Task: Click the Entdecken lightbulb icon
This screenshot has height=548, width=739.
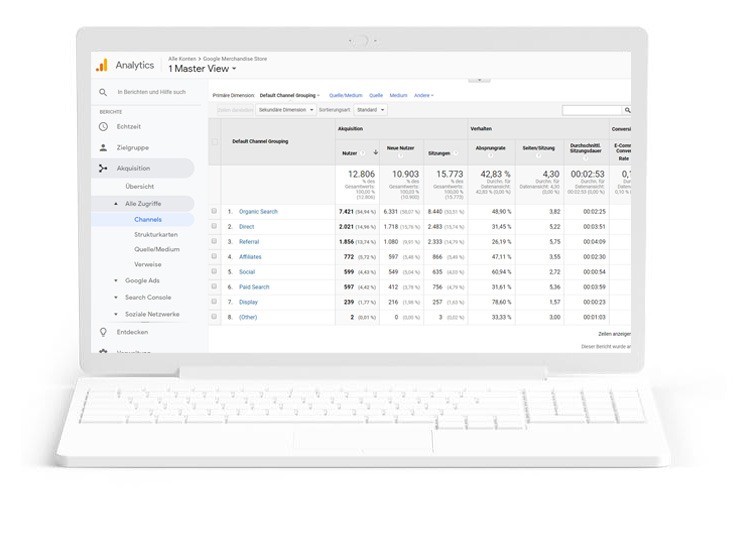Action: 103,332
